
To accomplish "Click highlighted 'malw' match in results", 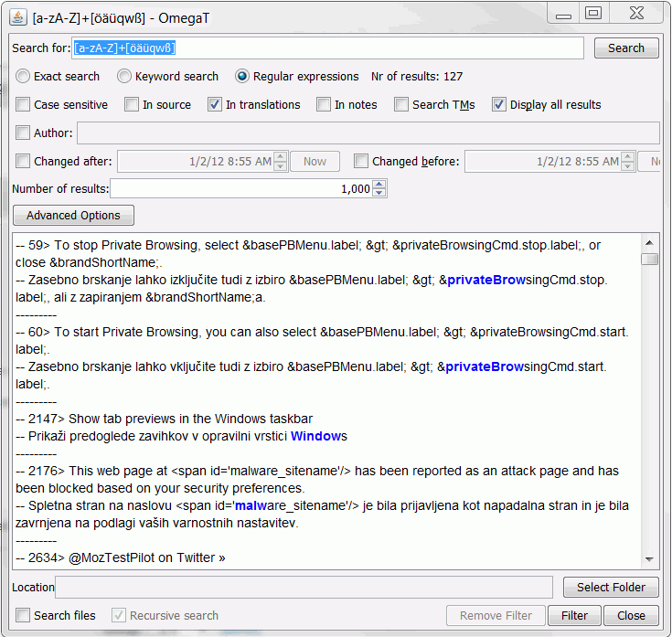I will [x=251, y=506].
